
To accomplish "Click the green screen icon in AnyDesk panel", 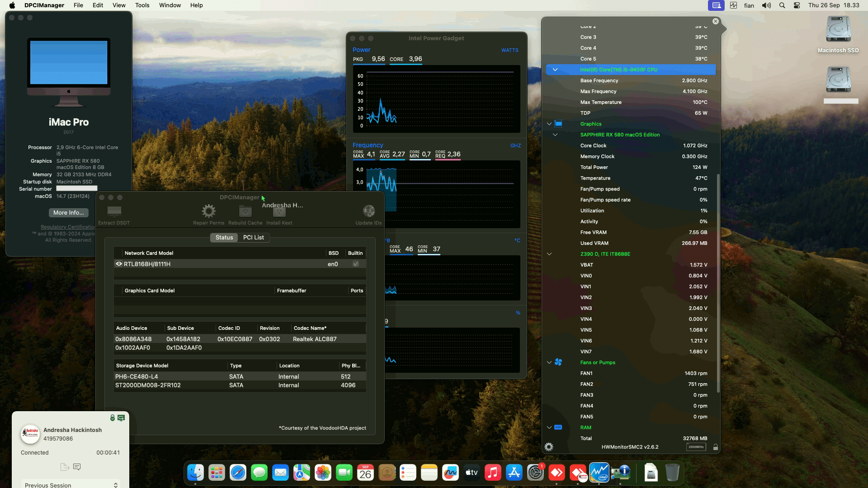I will click(121, 418).
